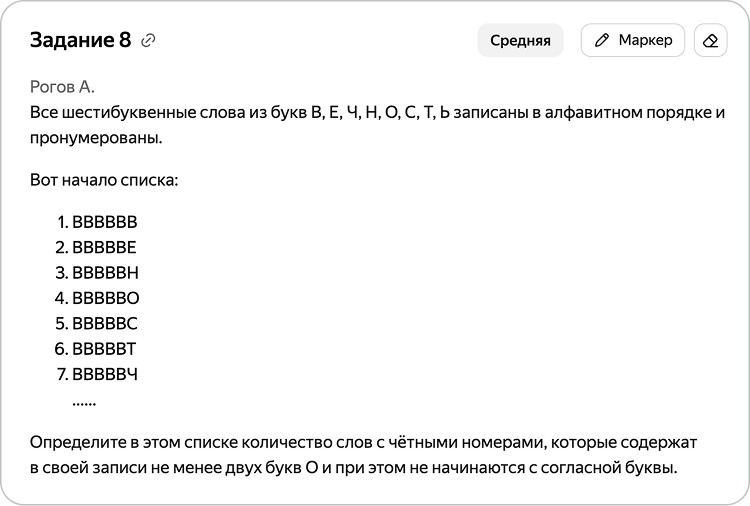The width and height of the screenshot is (750, 506).
Task: Click the last line starting в своей записи
Action: click(353, 468)
